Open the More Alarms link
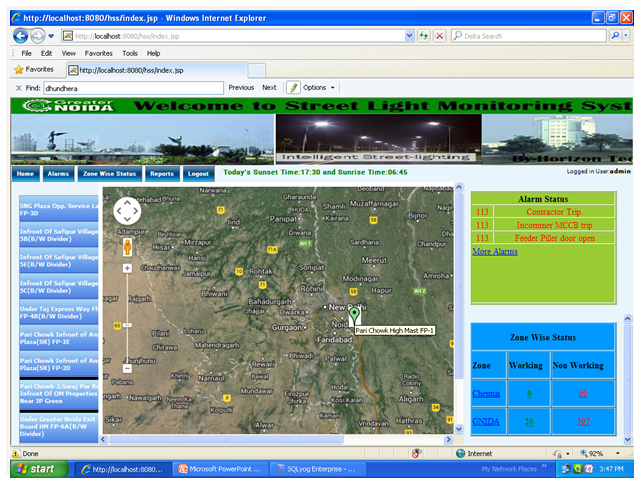The width and height of the screenshot is (636, 480). tap(494, 252)
